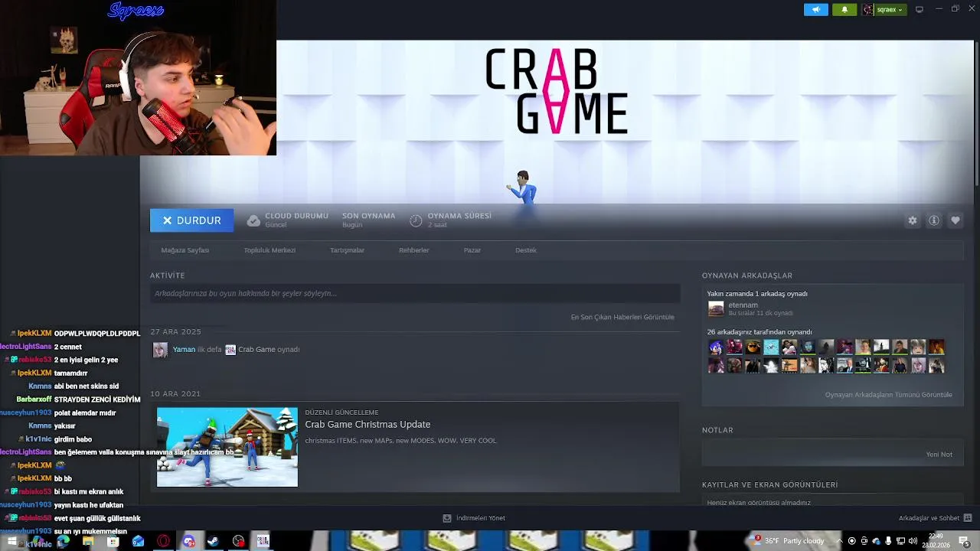The height and width of the screenshot is (551, 980).
Task: Open OneDrive tray icon
Action: [x=876, y=541]
